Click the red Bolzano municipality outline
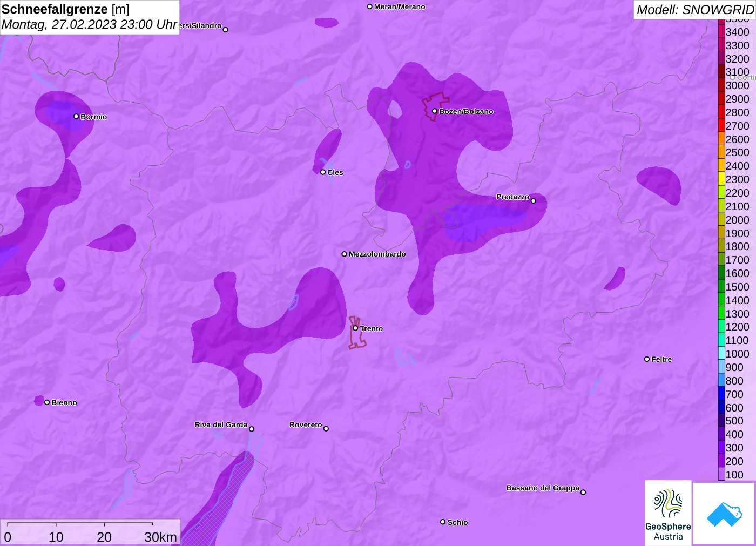 tap(435, 106)
